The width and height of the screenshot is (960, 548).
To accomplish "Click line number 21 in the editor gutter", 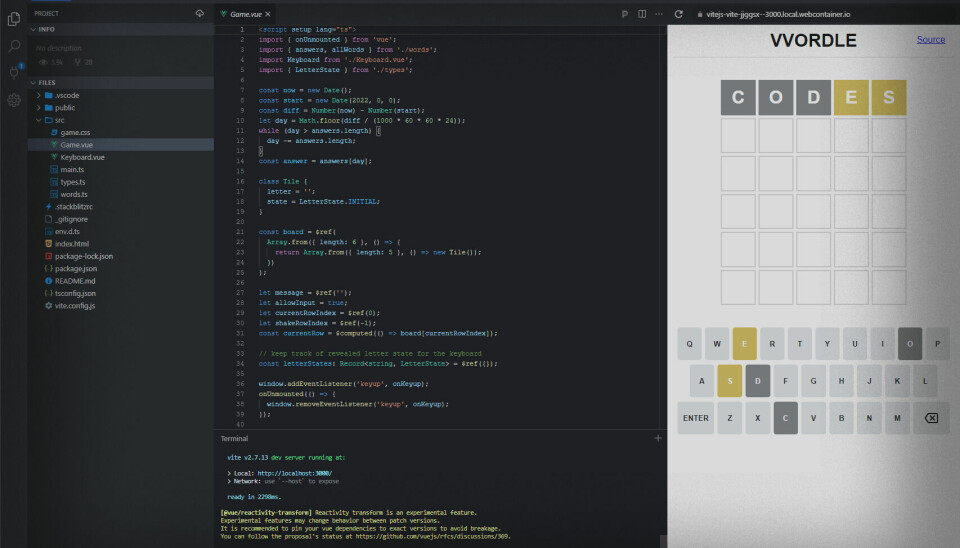I will (240, 231).
